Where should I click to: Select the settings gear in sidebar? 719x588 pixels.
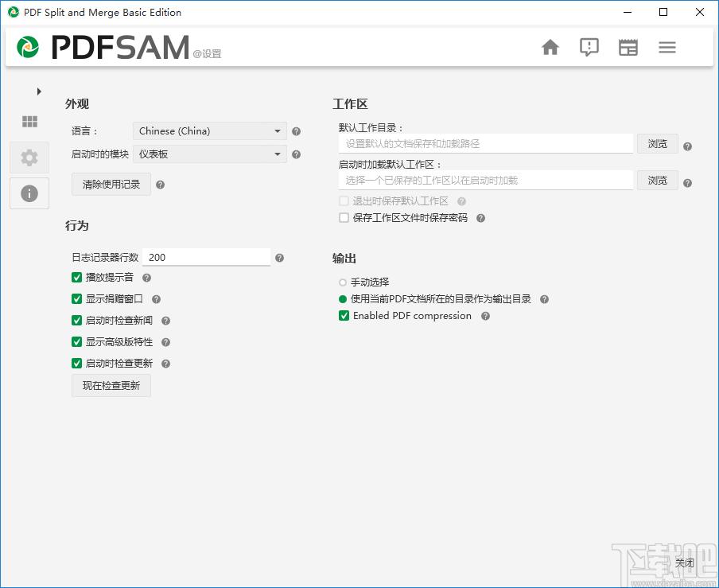(29, 158)
